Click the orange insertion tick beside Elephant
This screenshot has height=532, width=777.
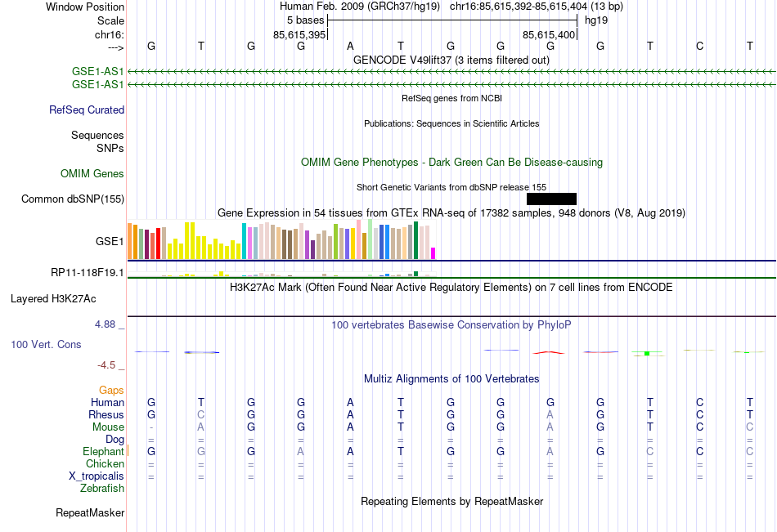pos(128,450)
